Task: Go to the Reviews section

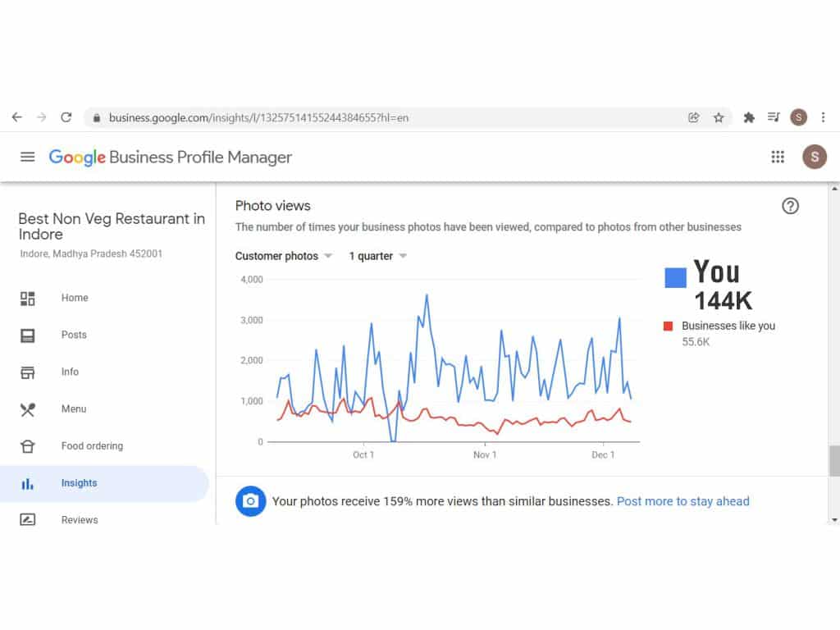Action: (x=79, y=519)
